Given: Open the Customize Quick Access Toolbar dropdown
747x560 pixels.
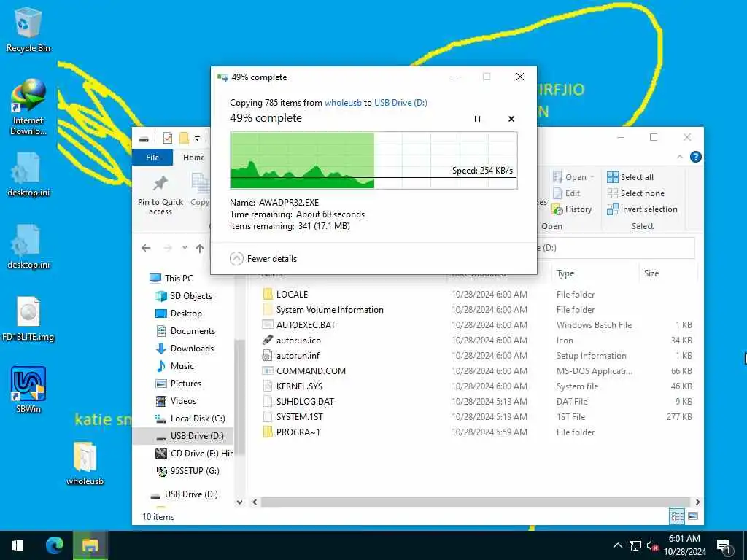Looking at the screenshot, I should point(197,139).
